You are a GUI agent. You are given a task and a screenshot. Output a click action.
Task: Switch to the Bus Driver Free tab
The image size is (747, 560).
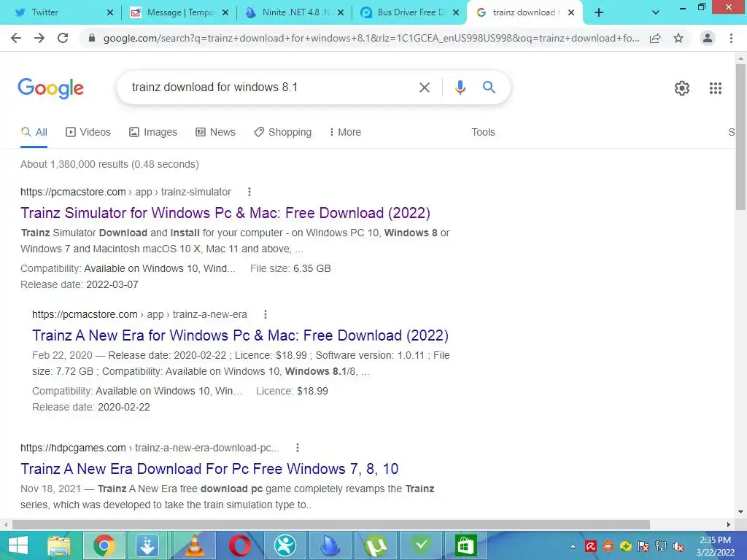pos(409,12)
